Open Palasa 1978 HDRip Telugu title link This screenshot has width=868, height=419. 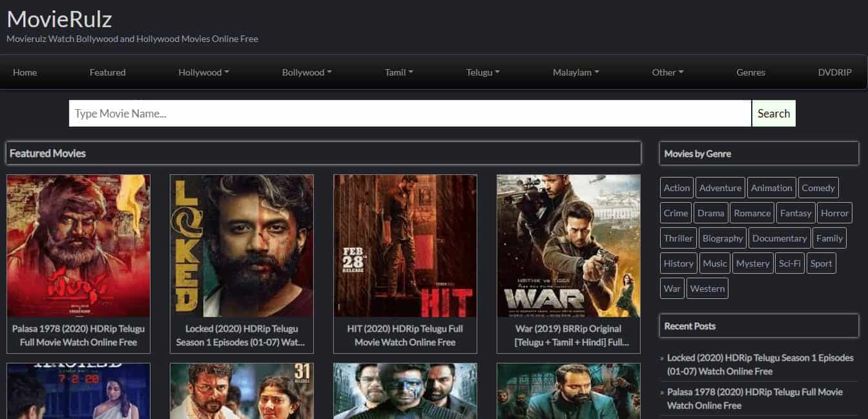tap(78, 335)
